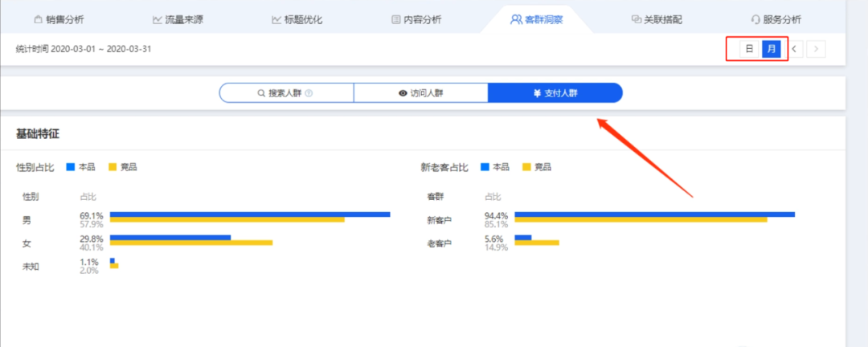Screen dimensions: 868x347
Task: Click the help icon beside 搜索人群
Action: 309,93
